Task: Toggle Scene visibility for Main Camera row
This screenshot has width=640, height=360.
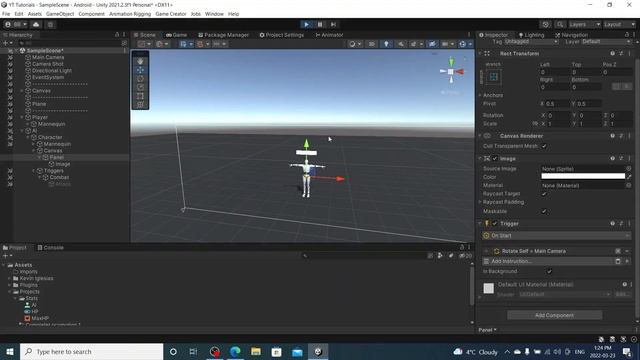Action: tap(10, 58)
